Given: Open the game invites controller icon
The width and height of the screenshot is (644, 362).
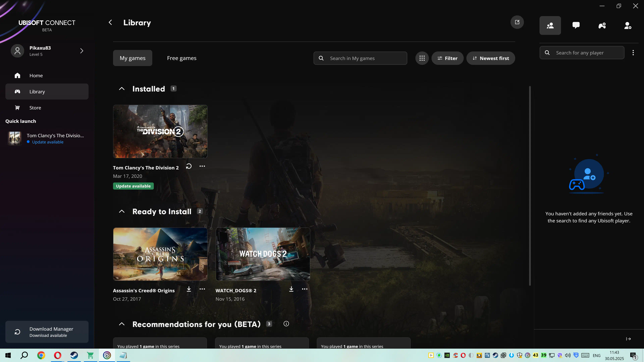Looking at the screenshot, I should (602, 25).
